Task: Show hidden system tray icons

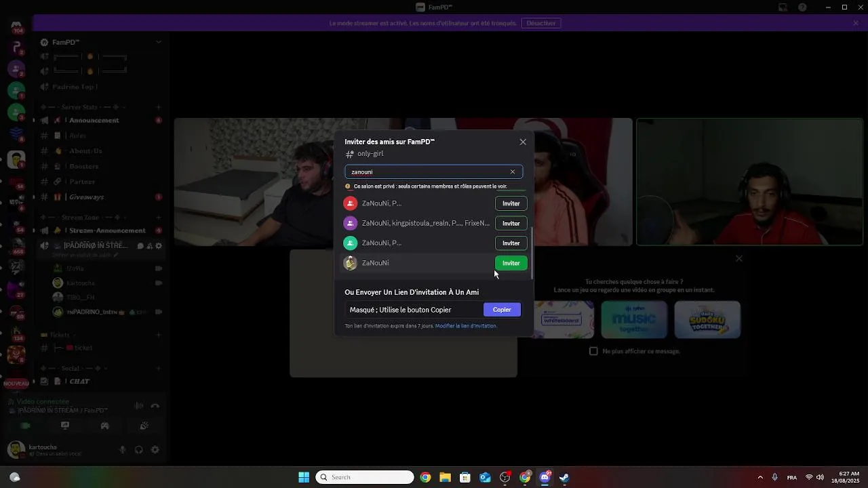Action: click(759, 477)
